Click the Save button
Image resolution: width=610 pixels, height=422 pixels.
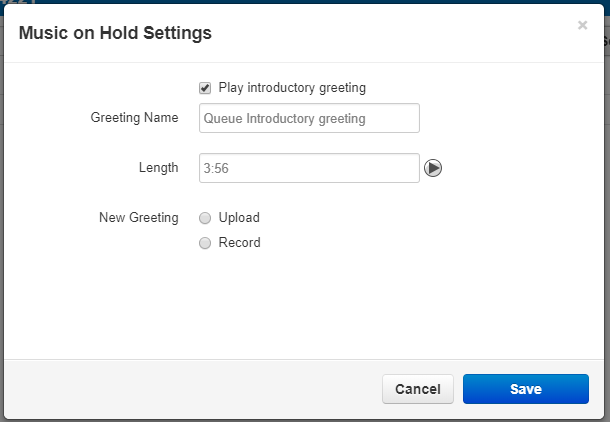click(526, 389)
